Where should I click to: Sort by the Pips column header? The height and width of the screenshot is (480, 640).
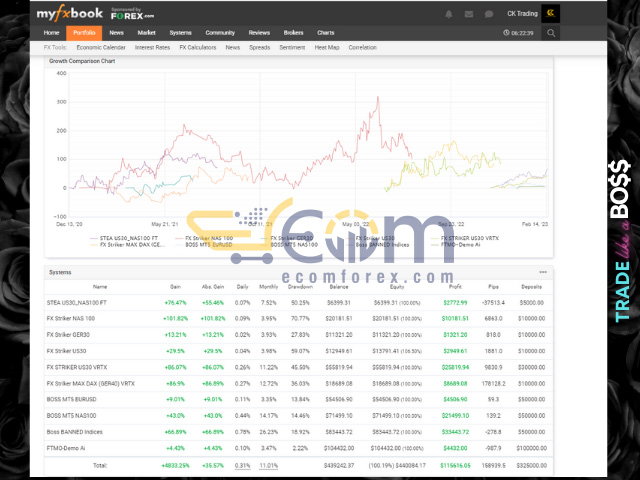(x=493, y=287)
